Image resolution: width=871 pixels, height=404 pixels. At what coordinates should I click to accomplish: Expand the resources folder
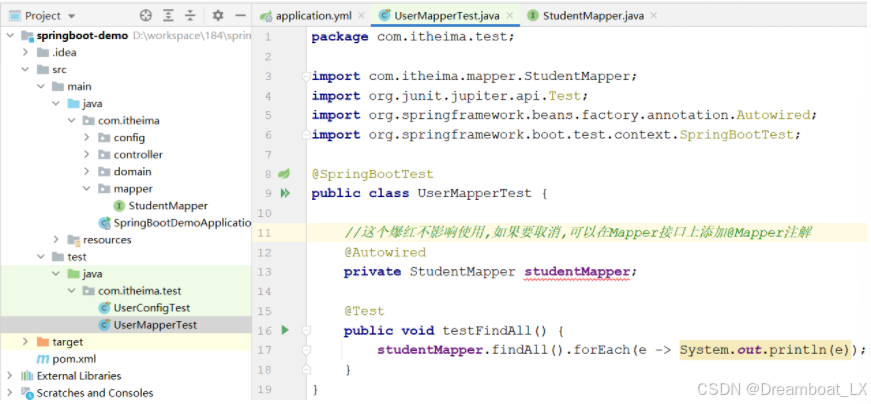point(56,240)
